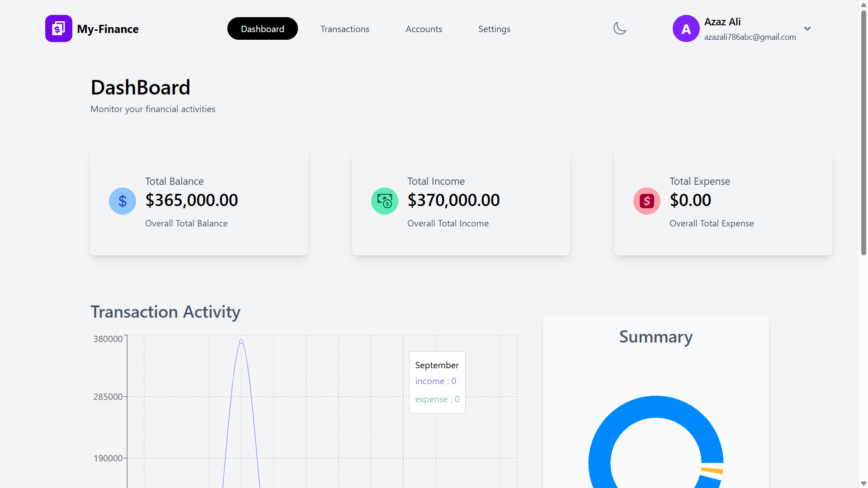The image size is (868, 488).
Task: Expand the user profile dropdown chevron
Action: pos(807,28)
